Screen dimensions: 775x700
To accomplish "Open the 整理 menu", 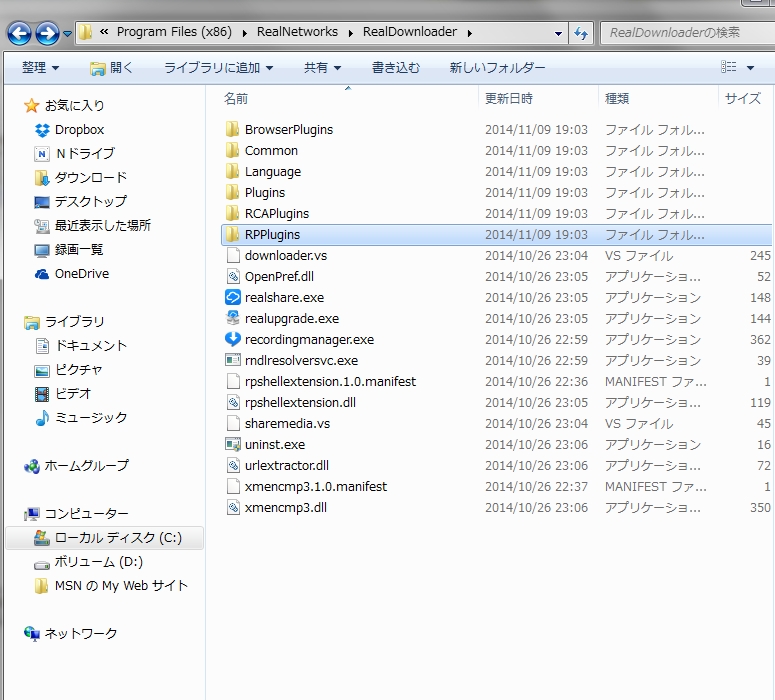I will point(41,67).
